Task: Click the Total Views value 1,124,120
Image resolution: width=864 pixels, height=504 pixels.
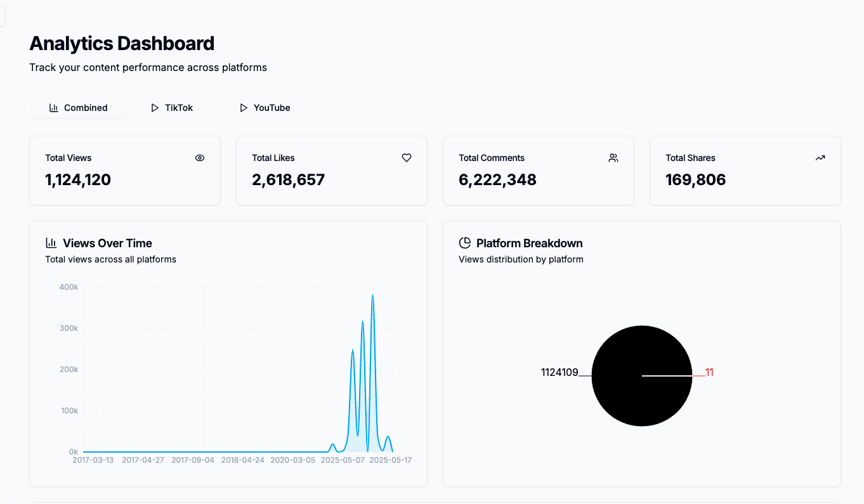Action: [x=78, y=180]
